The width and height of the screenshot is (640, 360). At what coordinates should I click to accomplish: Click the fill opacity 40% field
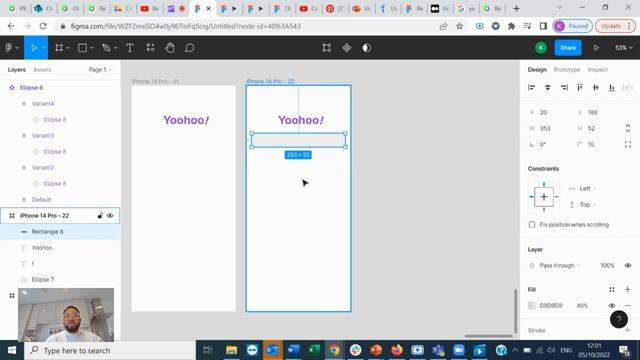582,305
